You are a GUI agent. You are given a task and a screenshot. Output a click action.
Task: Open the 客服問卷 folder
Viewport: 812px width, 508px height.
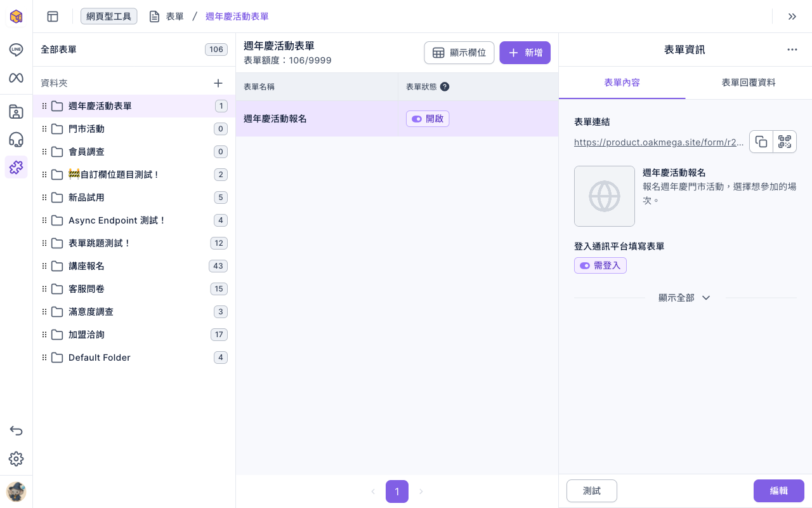[134, 289]
